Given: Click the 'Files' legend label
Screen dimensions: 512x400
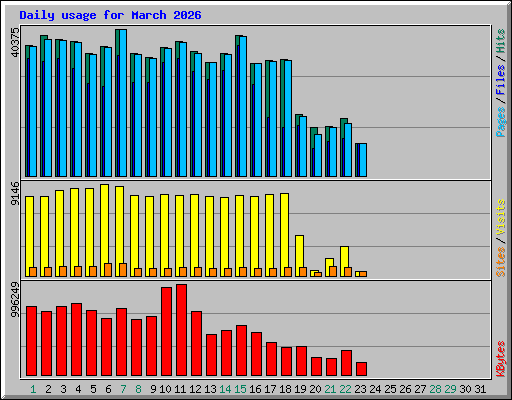Looking at the screenshot, I should (x=501, y=79).
